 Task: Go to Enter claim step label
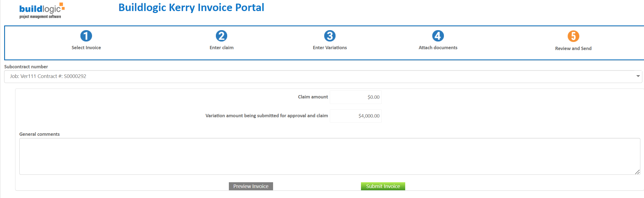coord(221,48)
